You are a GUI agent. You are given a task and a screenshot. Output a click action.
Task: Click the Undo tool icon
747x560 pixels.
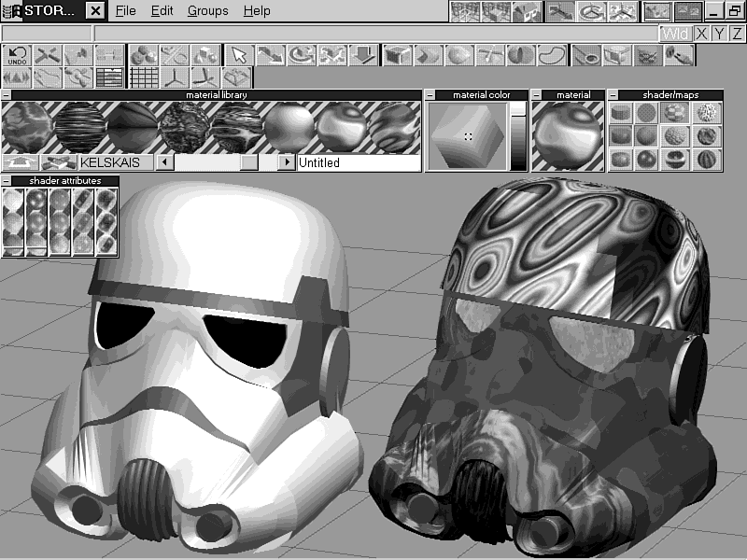(18, 55)
